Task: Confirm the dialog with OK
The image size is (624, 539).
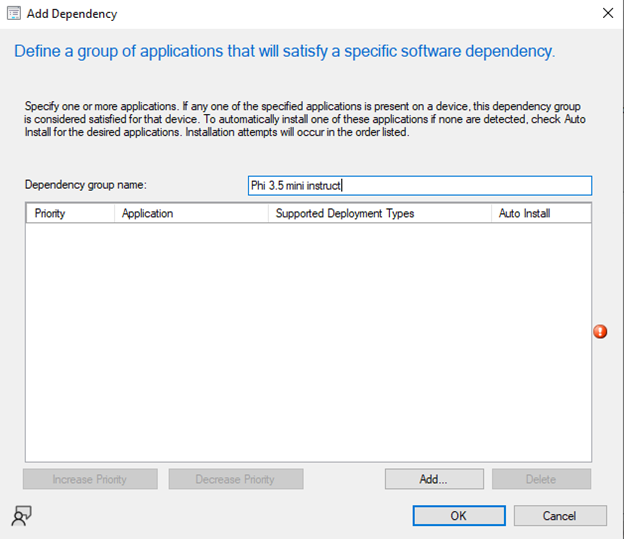Action: click(458, 516)
